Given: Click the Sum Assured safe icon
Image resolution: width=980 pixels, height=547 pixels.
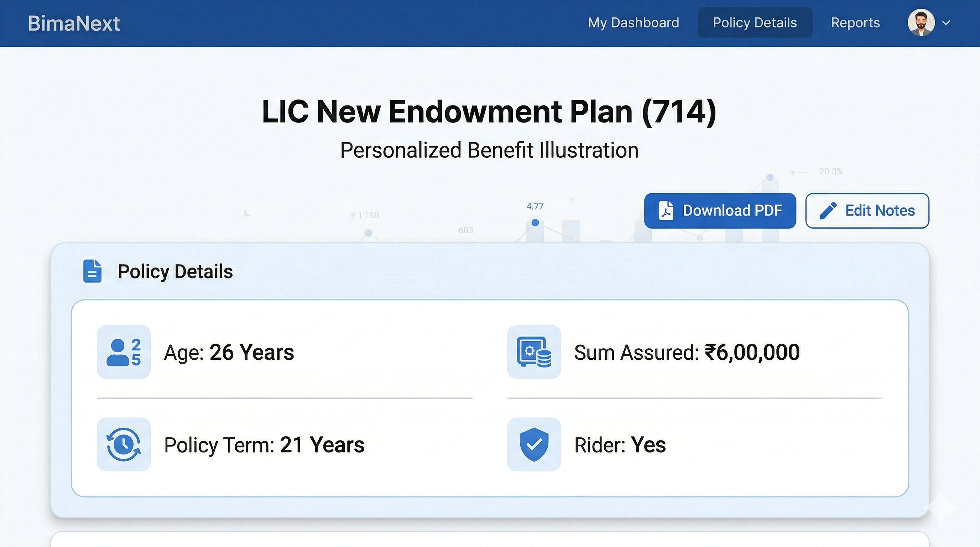Looking at the screenshot, I should coord(534,352).
